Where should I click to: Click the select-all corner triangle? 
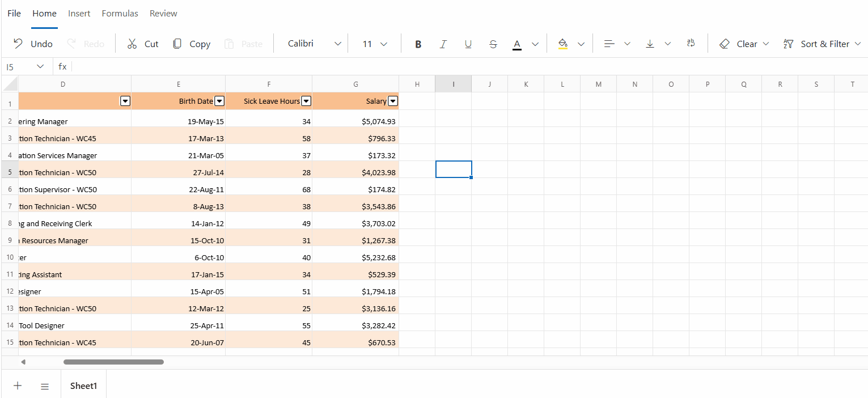(x=10, y=84)
